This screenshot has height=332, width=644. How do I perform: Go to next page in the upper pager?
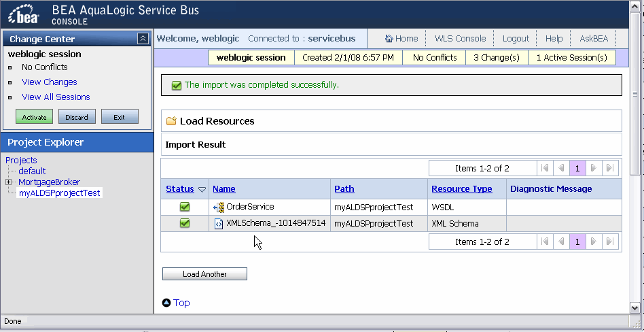pyautogui.click(x=594, y=168)
